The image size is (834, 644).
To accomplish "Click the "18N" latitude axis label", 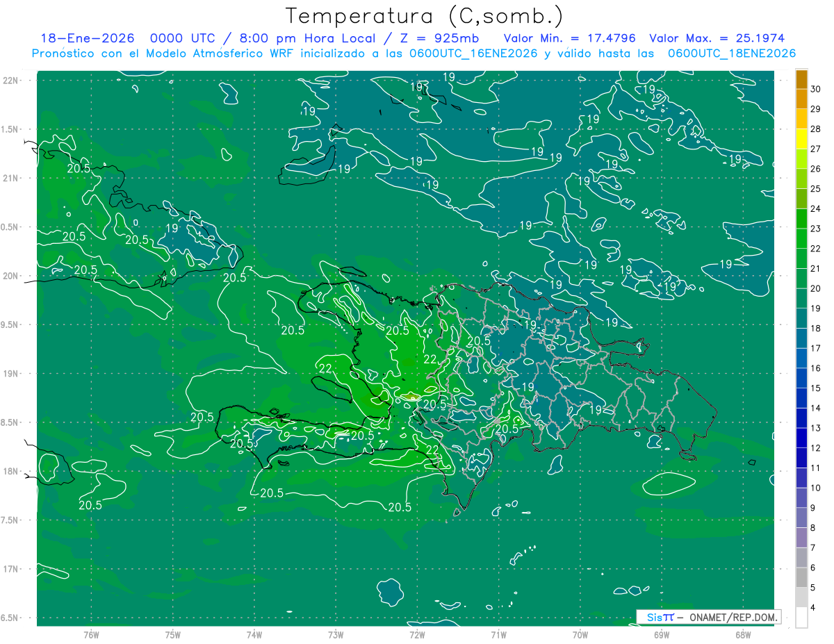I will coord(11,471).
